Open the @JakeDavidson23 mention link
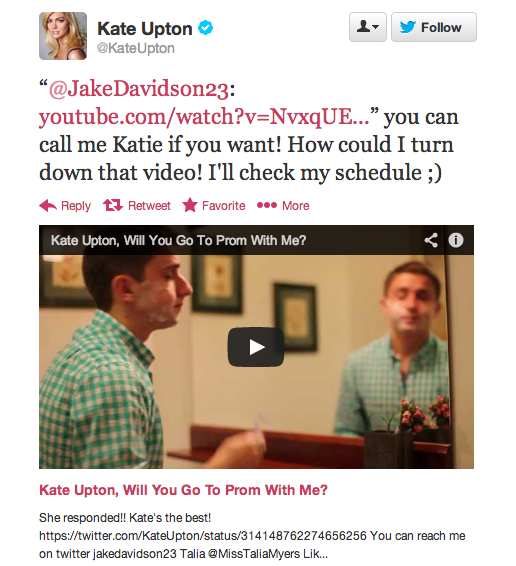 click(139, 89)
